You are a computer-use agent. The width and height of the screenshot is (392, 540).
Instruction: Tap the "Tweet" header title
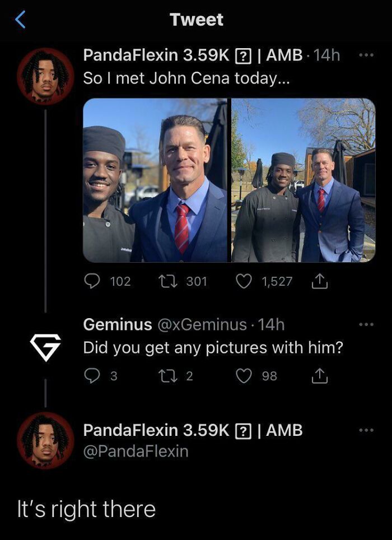point(197,20)
